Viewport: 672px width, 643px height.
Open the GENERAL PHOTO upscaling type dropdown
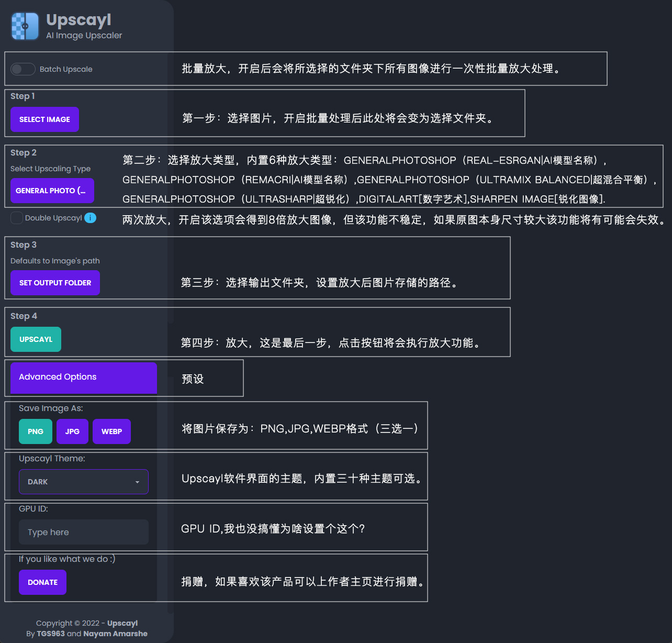point(52,191)
